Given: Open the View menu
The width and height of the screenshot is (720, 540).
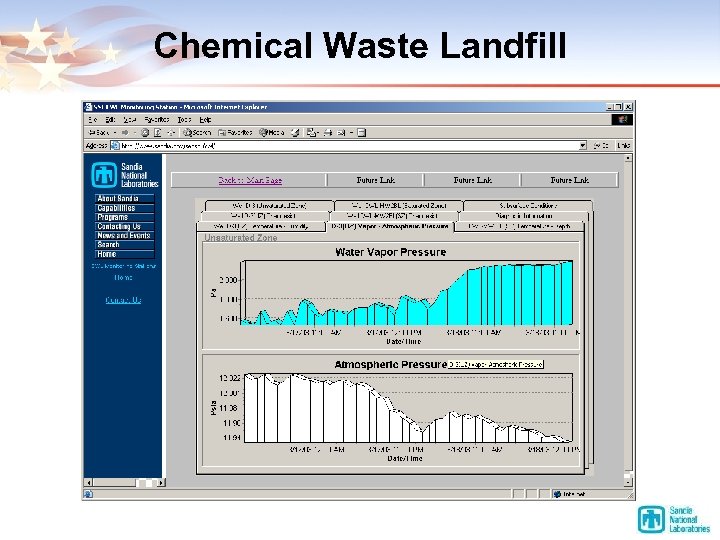Looking at the screenshot, I should [130, 120].
